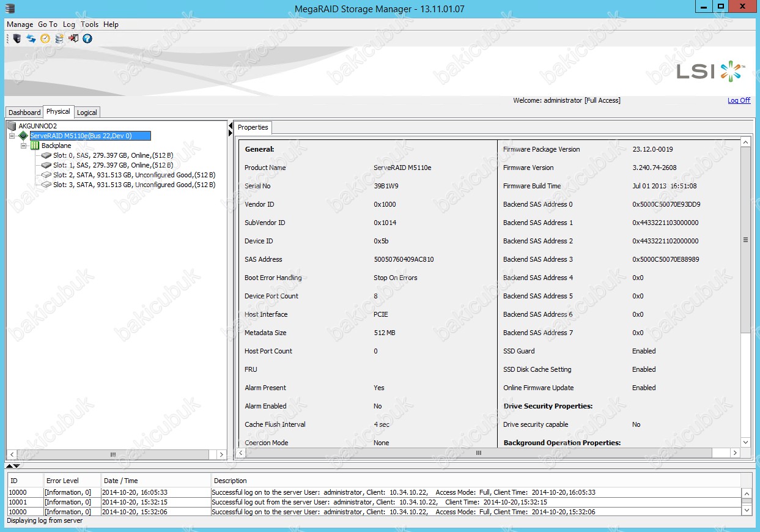
Task: Select log row 10001 successful log out
Action: click(374, 502)
